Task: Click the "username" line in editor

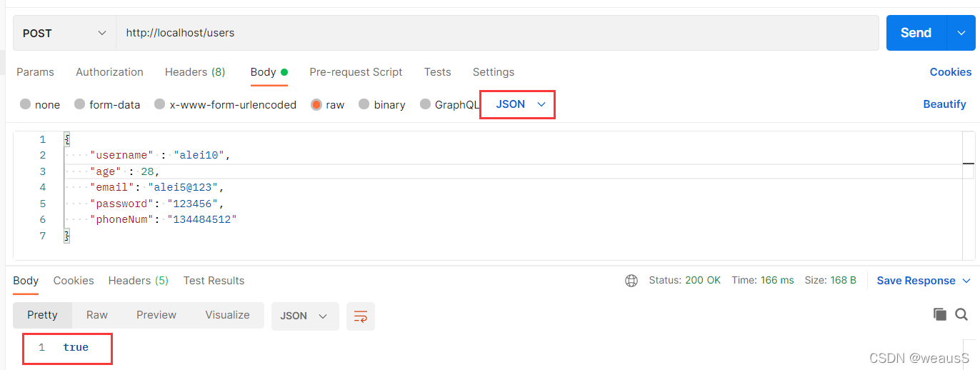Action: tap(160, 155)
